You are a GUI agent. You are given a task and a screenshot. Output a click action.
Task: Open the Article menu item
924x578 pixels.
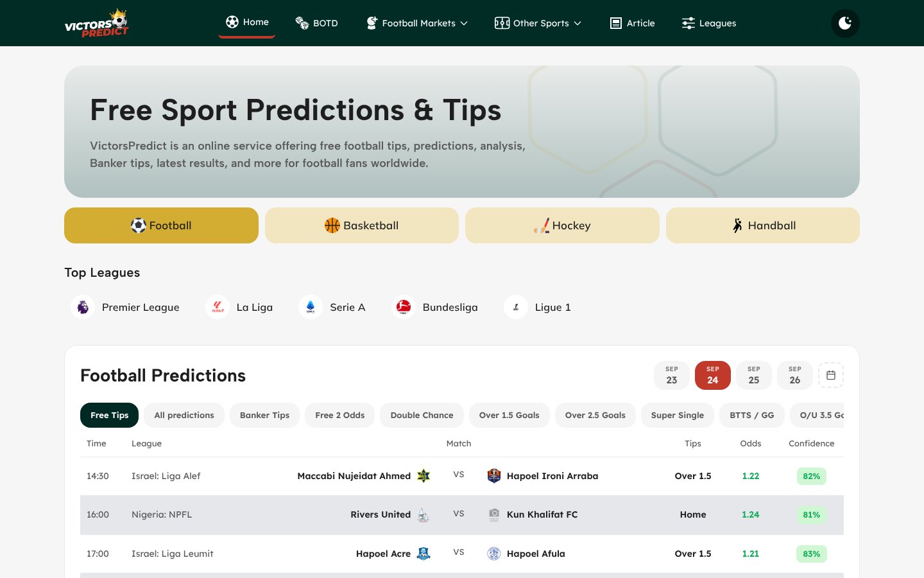point(632,23)
